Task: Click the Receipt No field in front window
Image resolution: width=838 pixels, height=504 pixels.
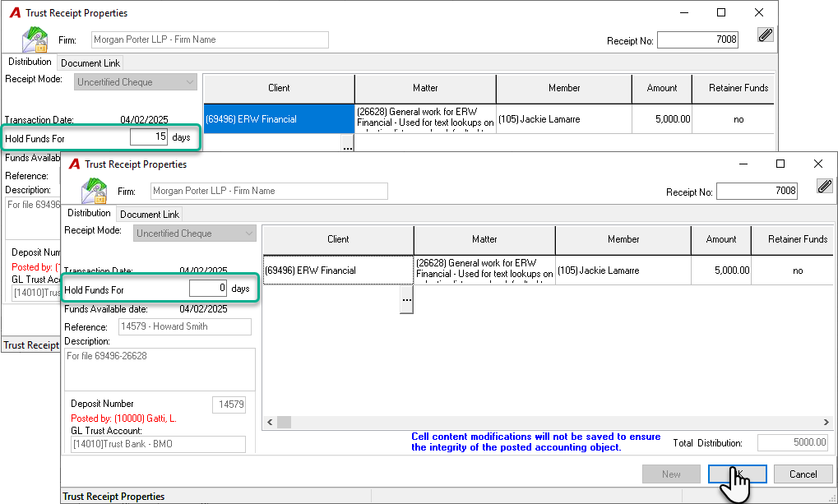Action: (x=757, y=191)
